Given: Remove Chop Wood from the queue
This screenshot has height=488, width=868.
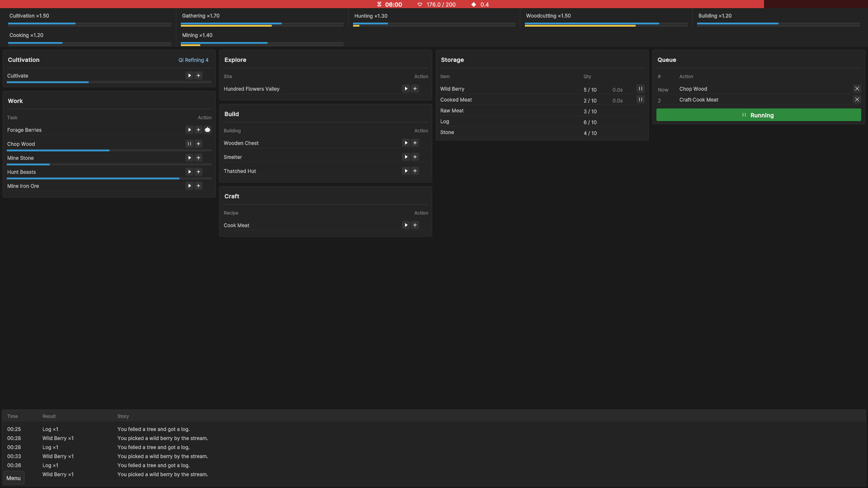Looking at the screenshot, I should click(857, 89).
